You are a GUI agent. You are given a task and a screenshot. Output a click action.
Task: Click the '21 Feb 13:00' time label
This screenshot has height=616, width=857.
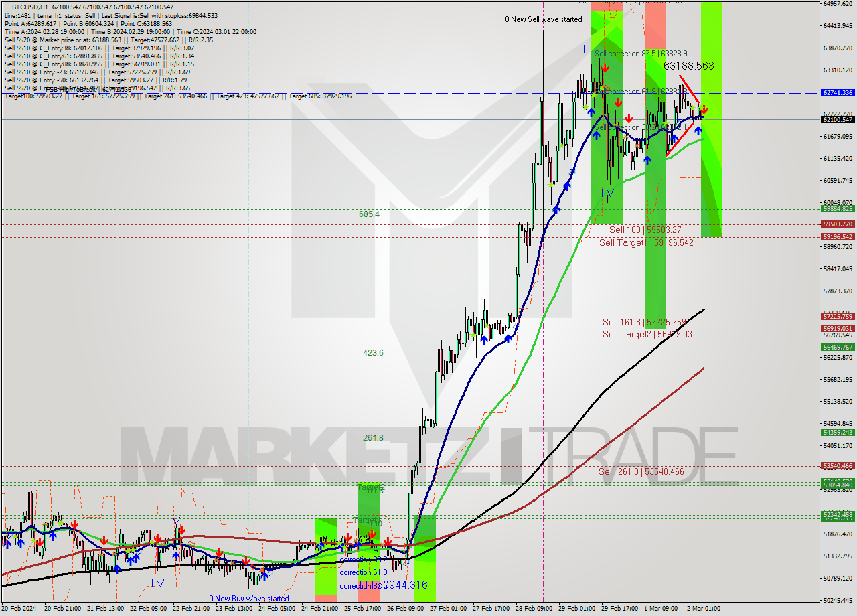pyautogui.click(x=104, y=609)
